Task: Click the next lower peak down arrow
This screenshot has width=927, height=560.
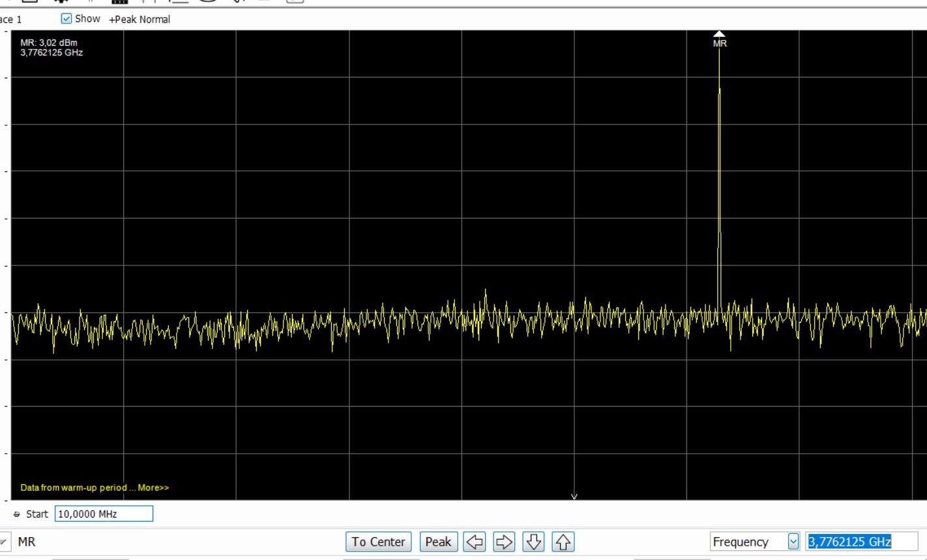Action: [534, 542]
